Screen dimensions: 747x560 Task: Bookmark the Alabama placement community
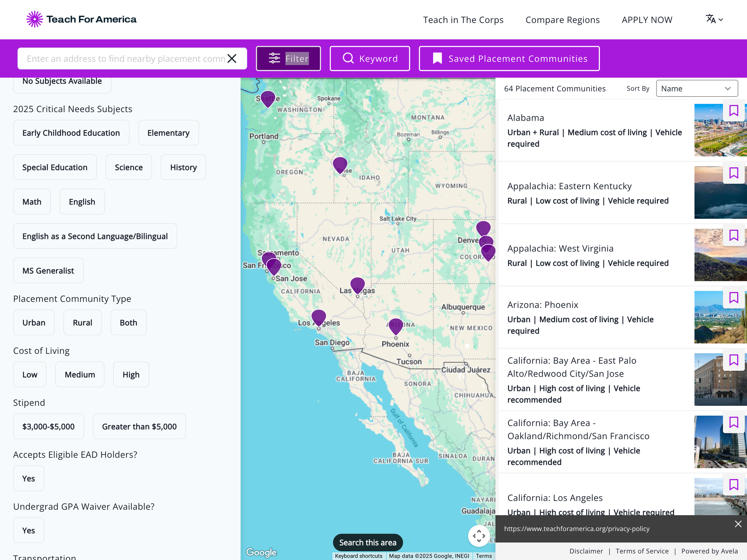[x=734, y=110]
